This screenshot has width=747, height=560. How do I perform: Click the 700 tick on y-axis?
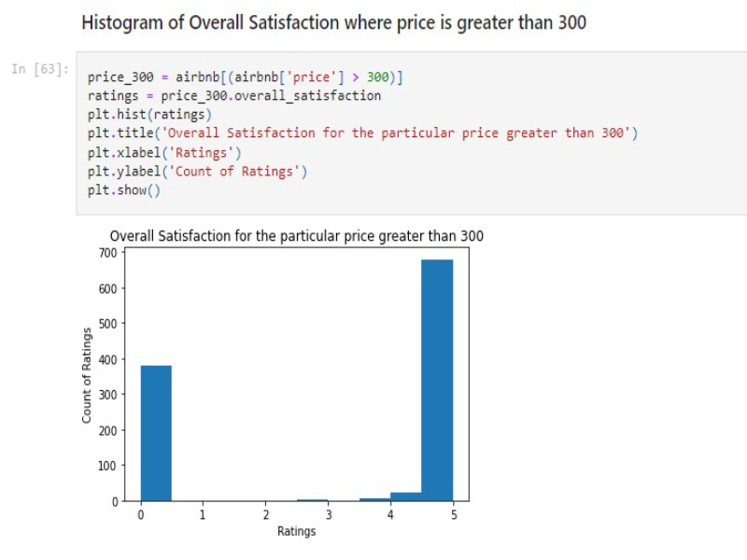coord(107,253)
